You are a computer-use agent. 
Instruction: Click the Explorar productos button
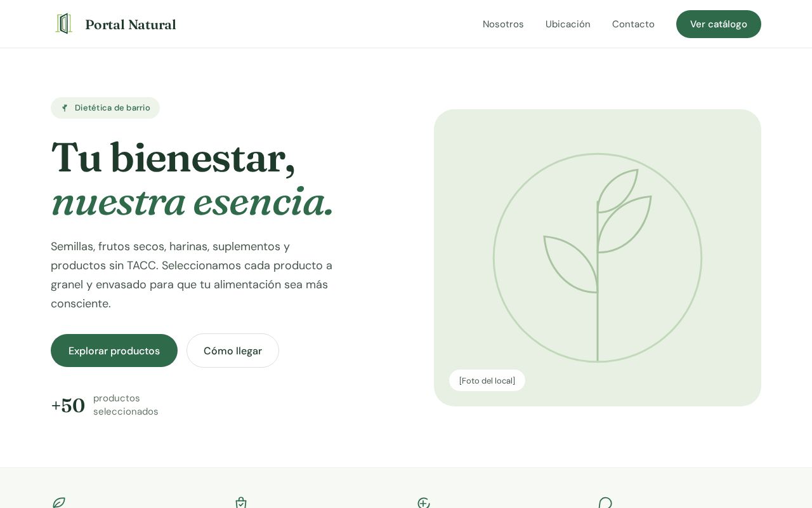tap(114, 351)
